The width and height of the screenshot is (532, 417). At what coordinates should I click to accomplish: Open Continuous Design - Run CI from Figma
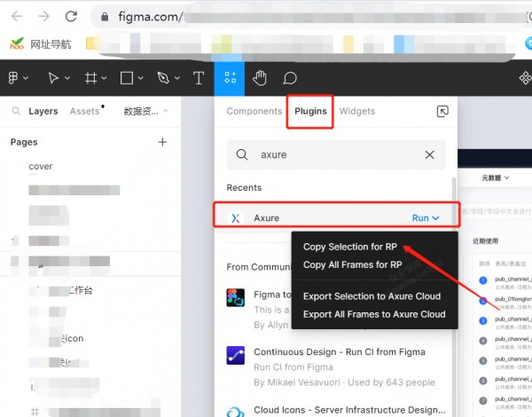(x=340, y=352)
